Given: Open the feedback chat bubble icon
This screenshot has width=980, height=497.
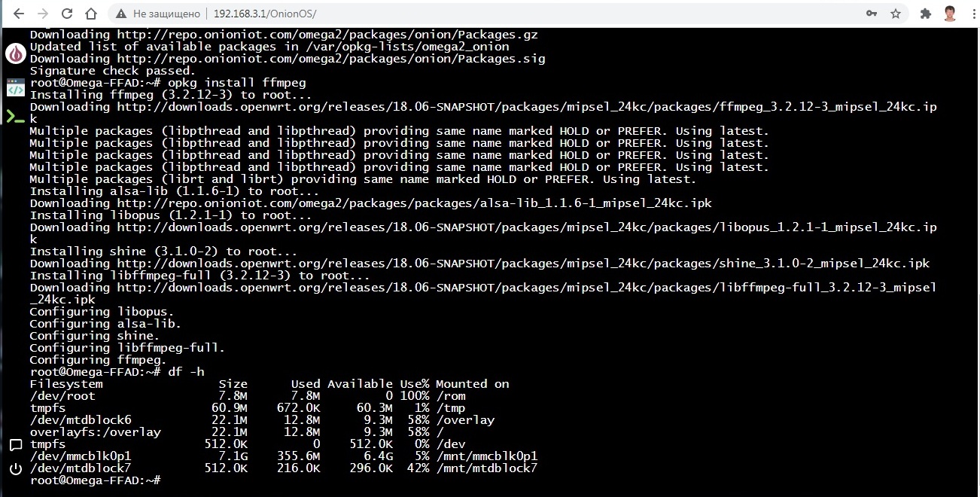Looking at the screenshot, I should [x=15, y=445].
